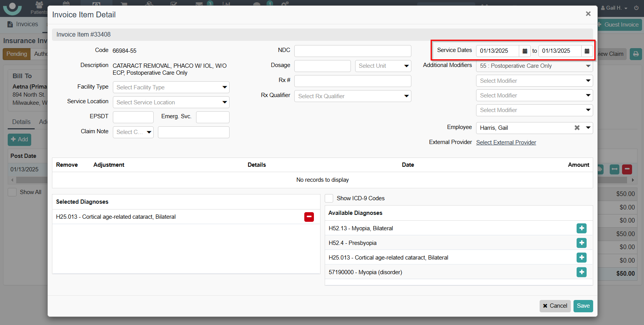The height and width of the screenshot is (325, 644).
Task: Expand the Rx Qualifier dropdown
Action: (x=352, y=96)
